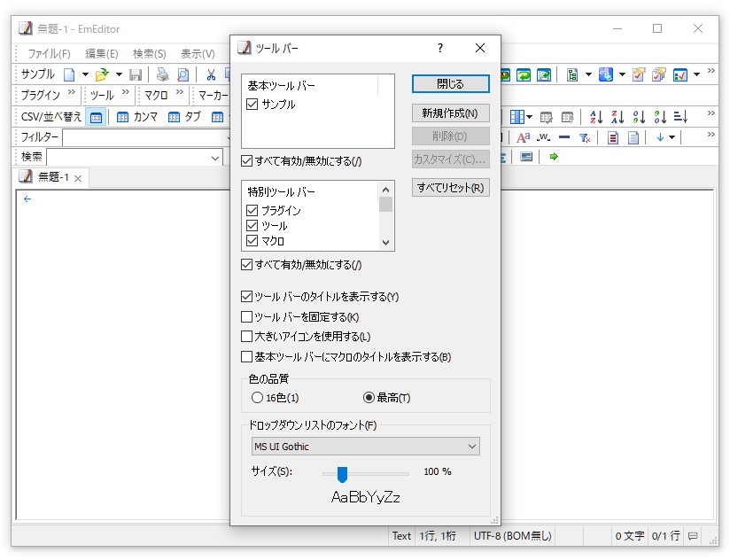Click the column layout icon in CSV toolbar

517,117
